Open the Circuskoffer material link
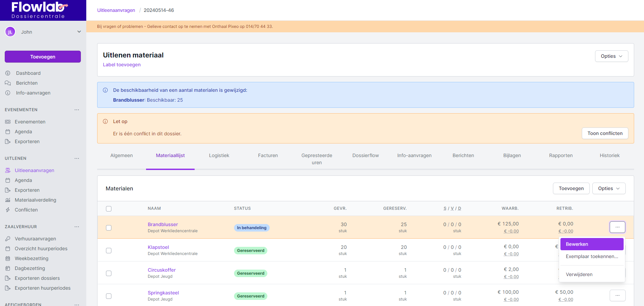This screenshot has height=306, width=644. click(162, 270)
